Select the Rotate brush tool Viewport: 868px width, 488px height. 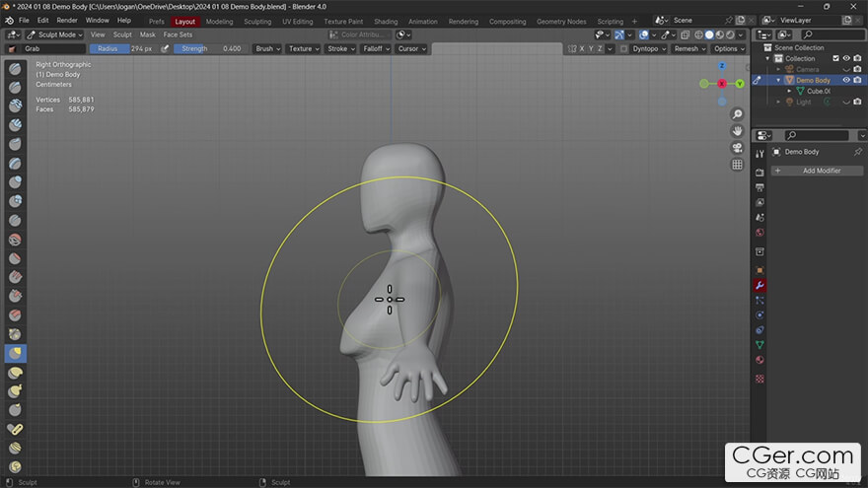tap(16, 466)
